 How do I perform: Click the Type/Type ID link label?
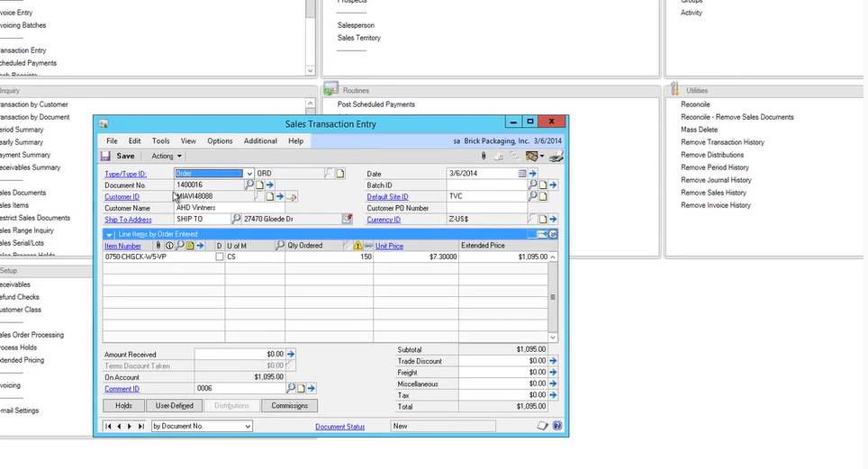click(x=126, y=174)
